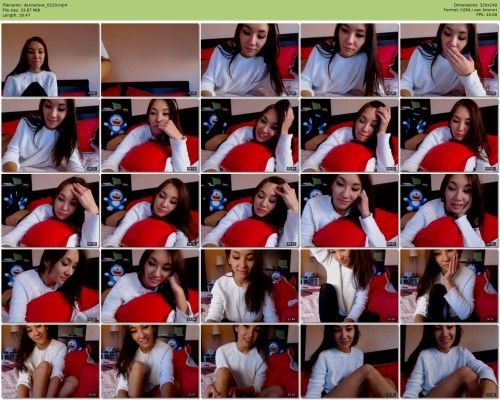
Task: Select first thumbnail in the bottom row
Action: [x=50, y=361]
